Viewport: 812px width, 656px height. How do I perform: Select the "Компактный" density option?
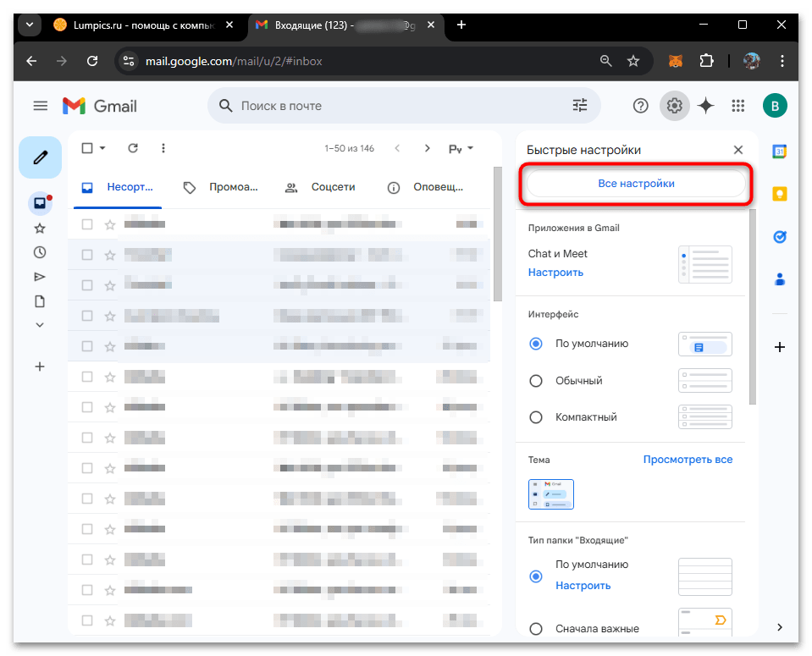pos(536,417)
